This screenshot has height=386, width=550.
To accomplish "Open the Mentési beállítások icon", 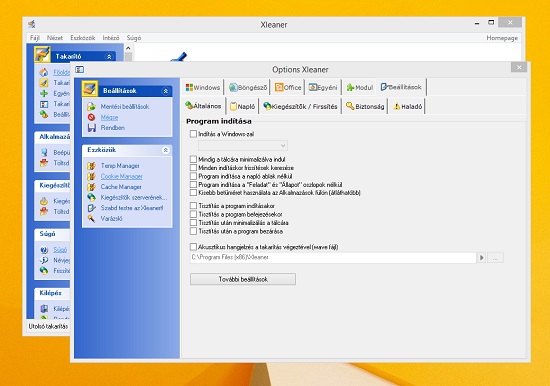I will (x=92, y=107).
